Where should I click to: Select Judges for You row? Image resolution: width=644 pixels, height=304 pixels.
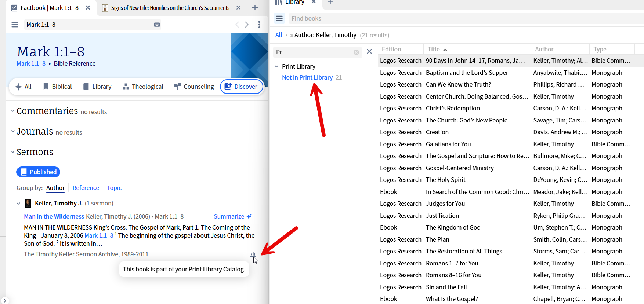[x=511, y=204]
